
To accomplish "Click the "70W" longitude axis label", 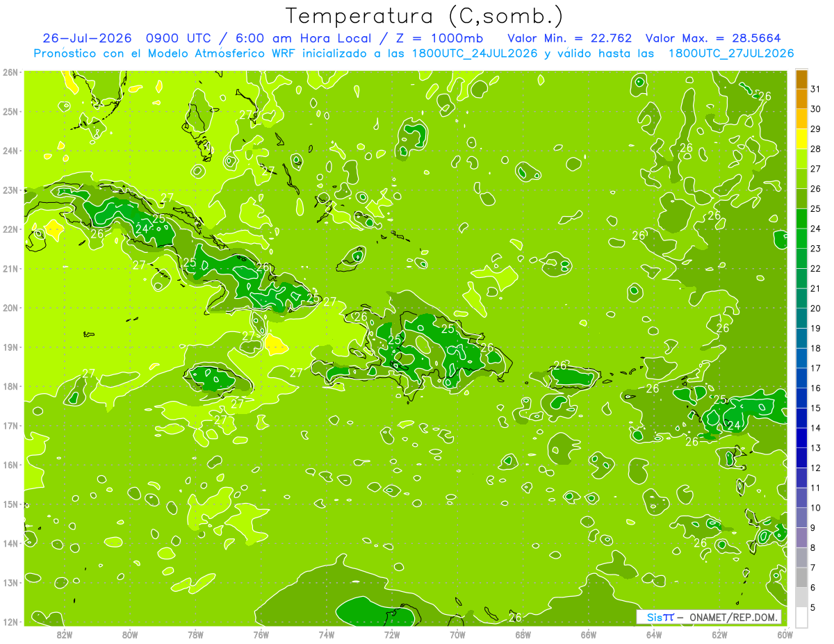I will (x=457, y=634).
